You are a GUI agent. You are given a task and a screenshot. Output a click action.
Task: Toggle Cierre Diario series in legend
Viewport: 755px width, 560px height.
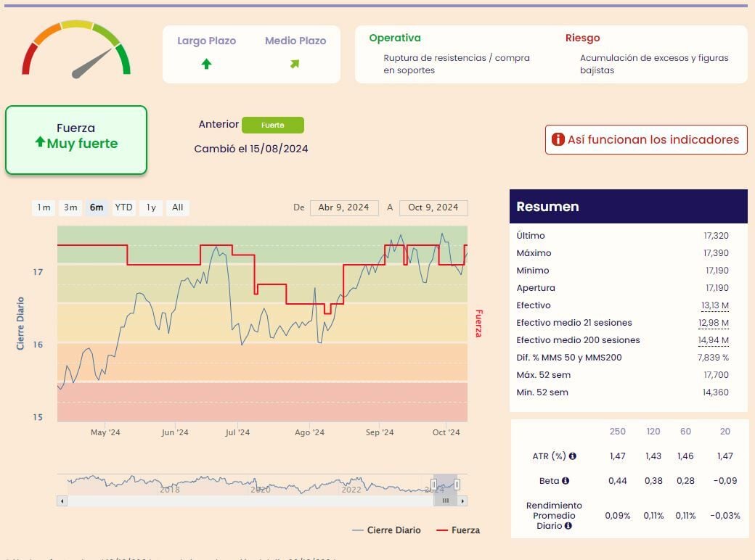coord(385,530)
